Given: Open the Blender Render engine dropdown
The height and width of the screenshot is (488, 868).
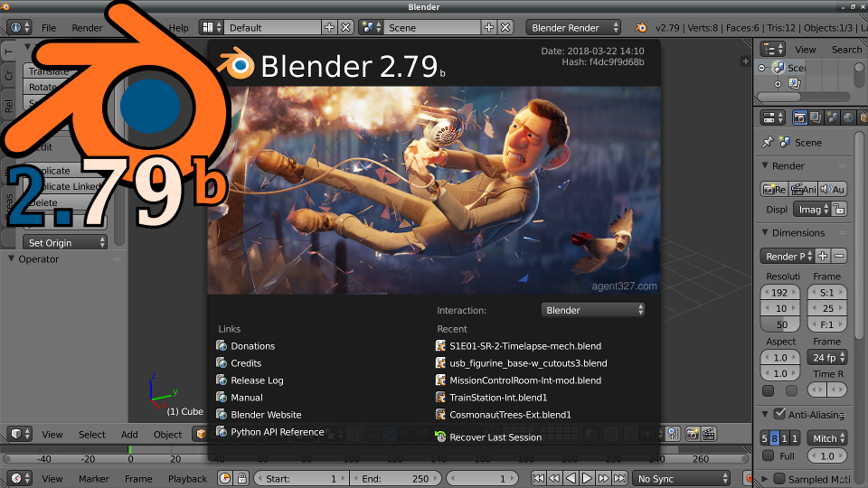Looking at the screenshot, I should click(574, 28).
